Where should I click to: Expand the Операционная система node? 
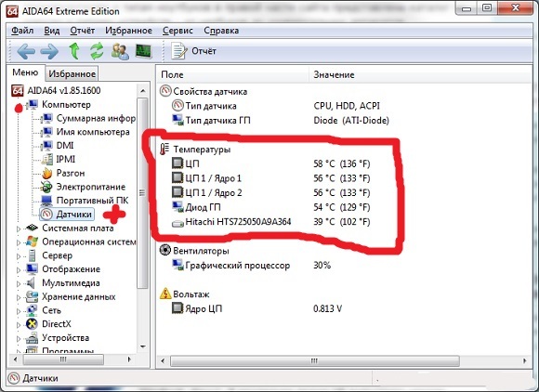19,242
